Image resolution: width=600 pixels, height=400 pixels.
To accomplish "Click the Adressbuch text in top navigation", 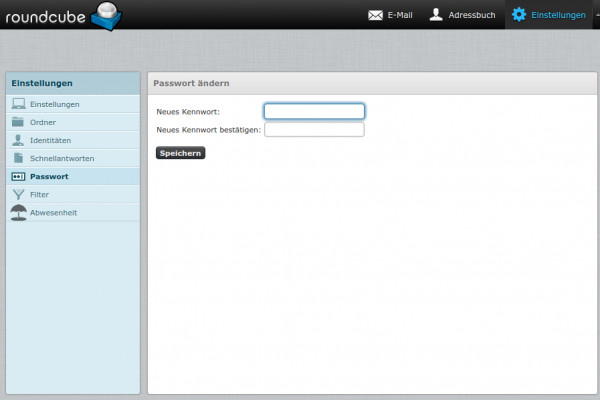I will click(x=472, y=15).
